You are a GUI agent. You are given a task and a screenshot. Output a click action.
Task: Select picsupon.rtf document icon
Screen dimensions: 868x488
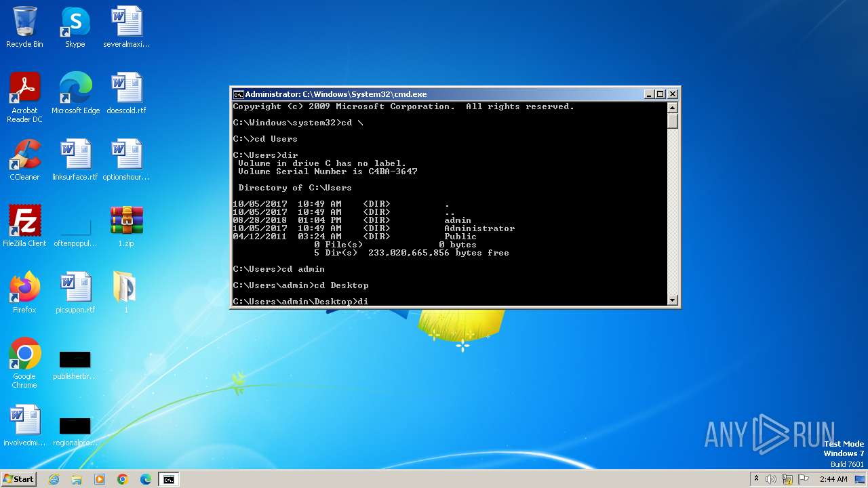click(x=75, y=293)
